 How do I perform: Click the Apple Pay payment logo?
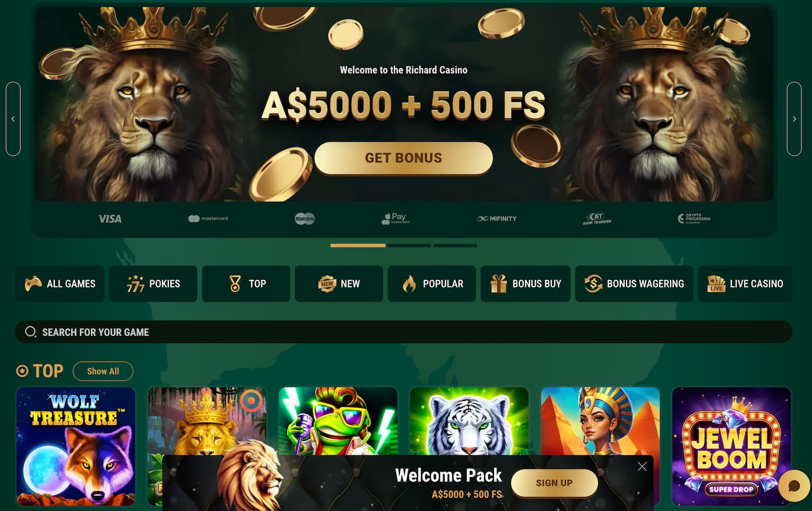(x=395, y=218)
